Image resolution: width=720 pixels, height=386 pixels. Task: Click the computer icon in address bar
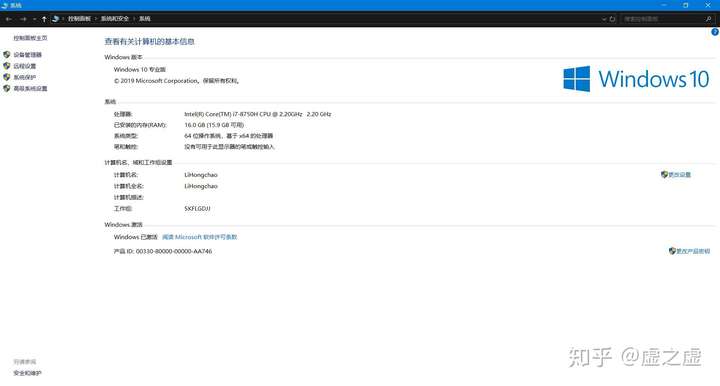[x=56, y=19]
